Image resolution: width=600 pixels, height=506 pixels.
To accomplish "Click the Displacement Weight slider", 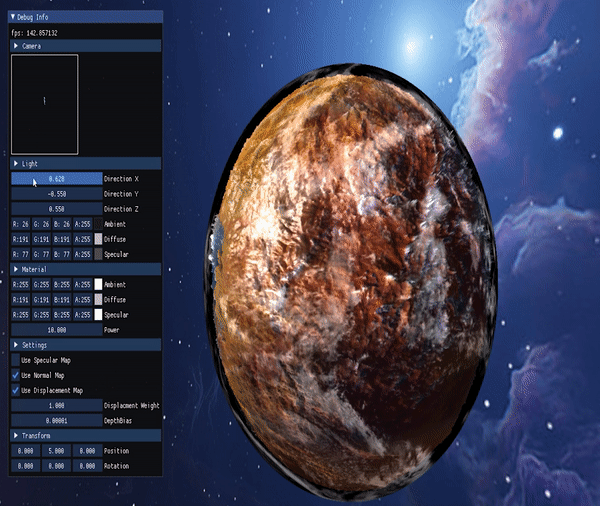I will pos(57,405).
